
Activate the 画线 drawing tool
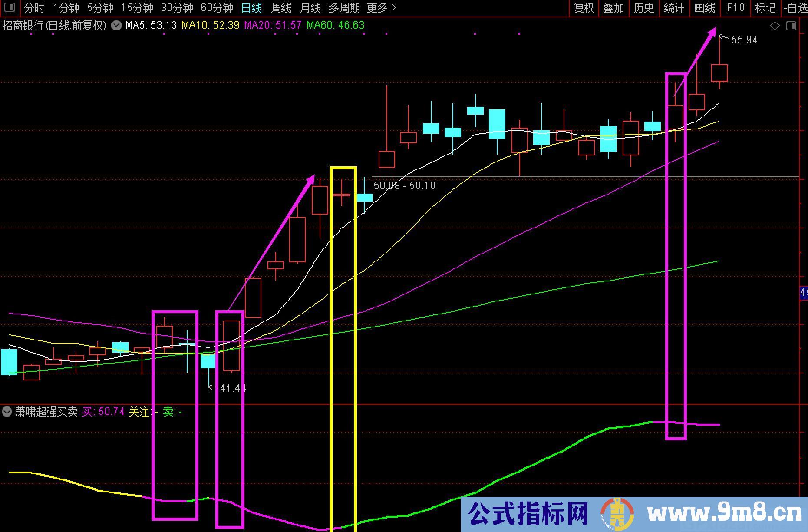704,8
